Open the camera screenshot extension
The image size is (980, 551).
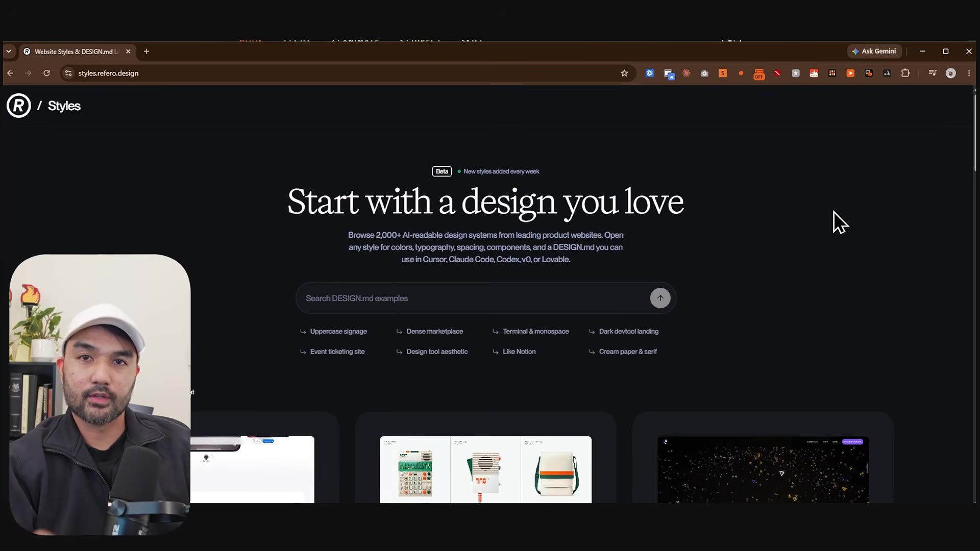pyautogui.click(x=704, y=73)
